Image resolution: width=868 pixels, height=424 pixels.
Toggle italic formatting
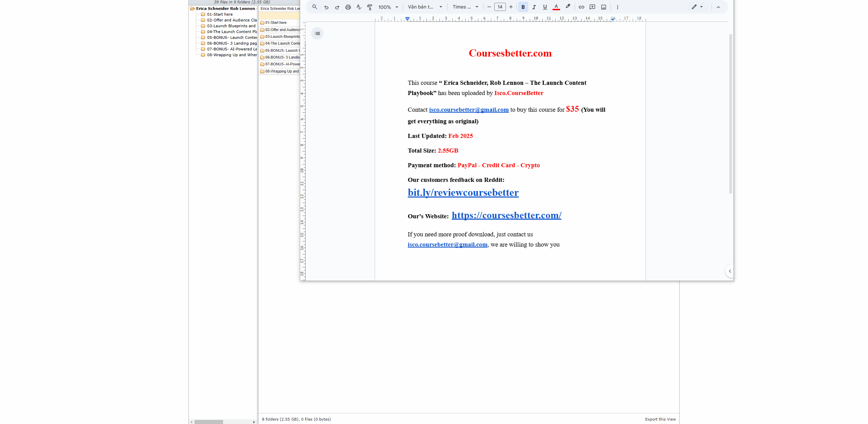534,7
